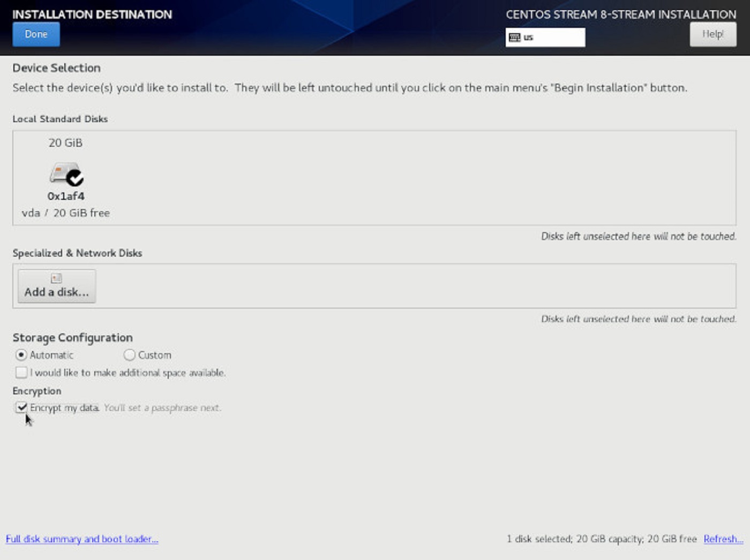Click the 'us' keyboard layout field

[x=552, y=38]
